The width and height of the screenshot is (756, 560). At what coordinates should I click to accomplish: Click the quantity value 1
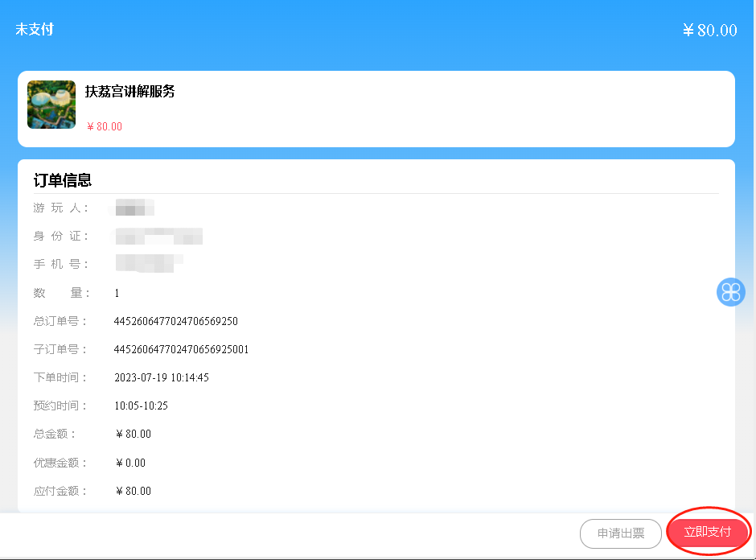click(117, 293)
